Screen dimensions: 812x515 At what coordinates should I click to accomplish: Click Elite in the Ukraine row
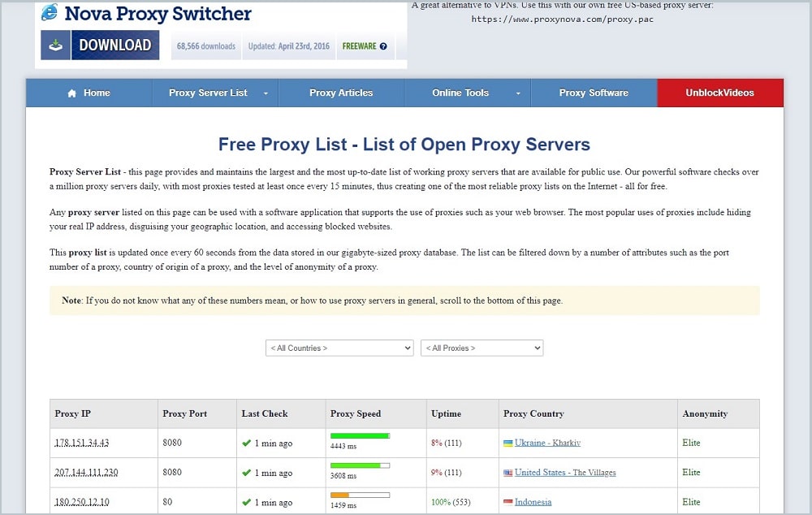coord(691,443)
